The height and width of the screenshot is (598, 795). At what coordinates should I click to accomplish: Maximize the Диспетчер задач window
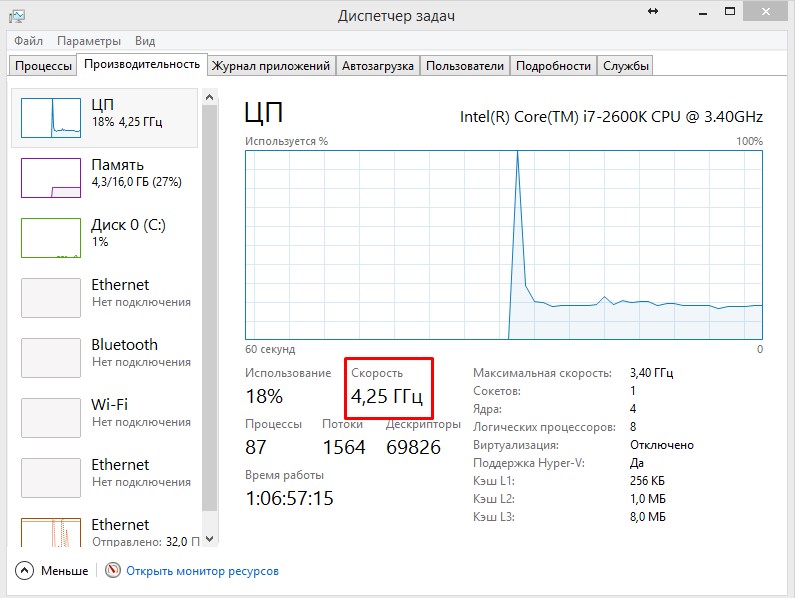tap(730, 11)
